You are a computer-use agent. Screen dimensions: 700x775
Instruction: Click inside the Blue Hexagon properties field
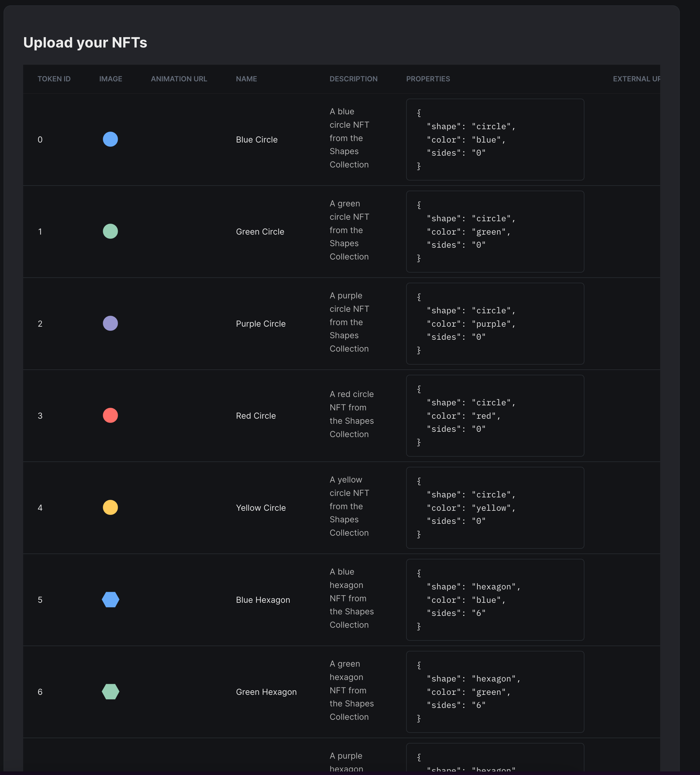tap(495, 600)
